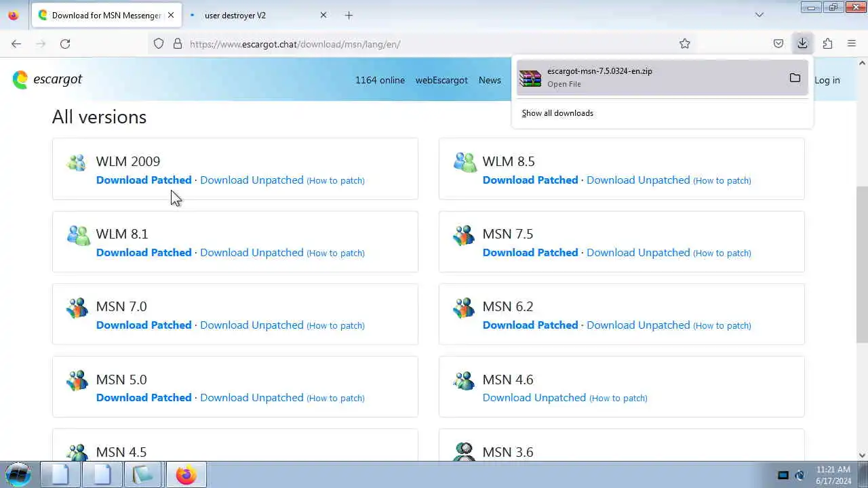Download Unpatched WLM 2009

click(x=252, y=180)
